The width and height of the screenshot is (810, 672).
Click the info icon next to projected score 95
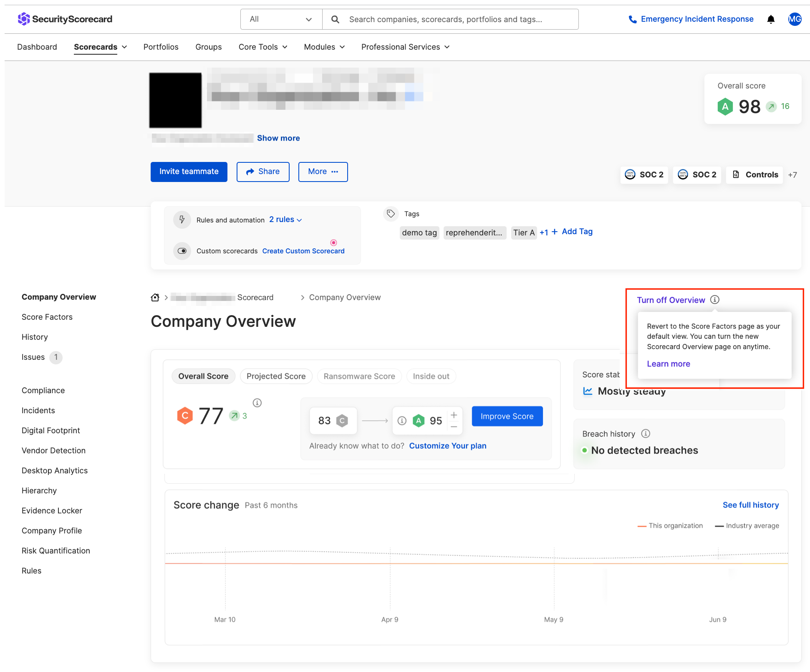[x=402, y=421]
